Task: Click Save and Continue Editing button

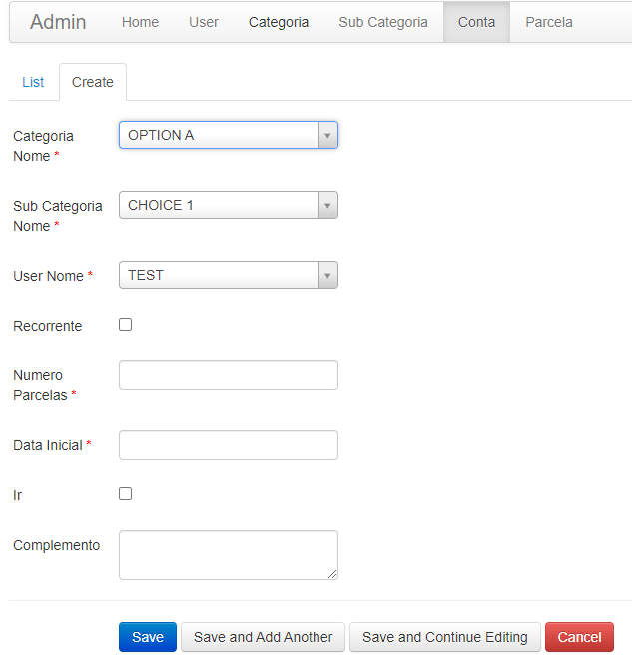Action: (444, 637)
